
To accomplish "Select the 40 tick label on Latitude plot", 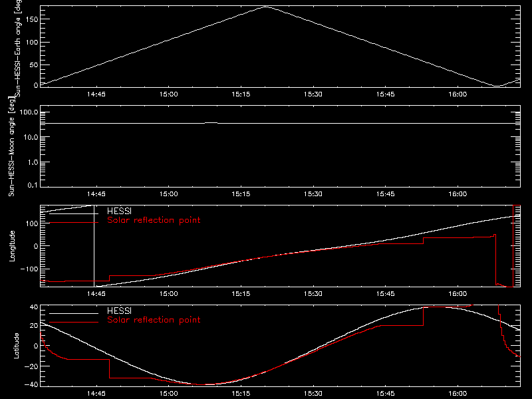I will tap(34, 307).
